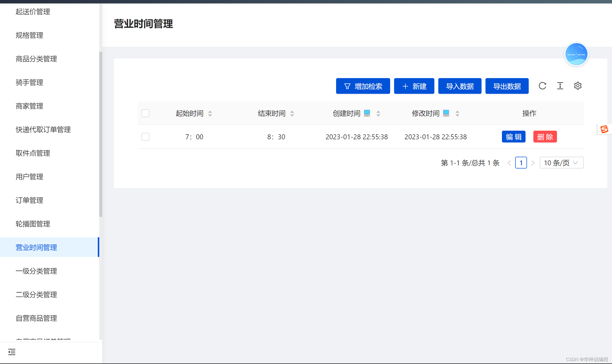Open column settings gear icon
This screenshot has width=612, height=364.
coord(578,86)
